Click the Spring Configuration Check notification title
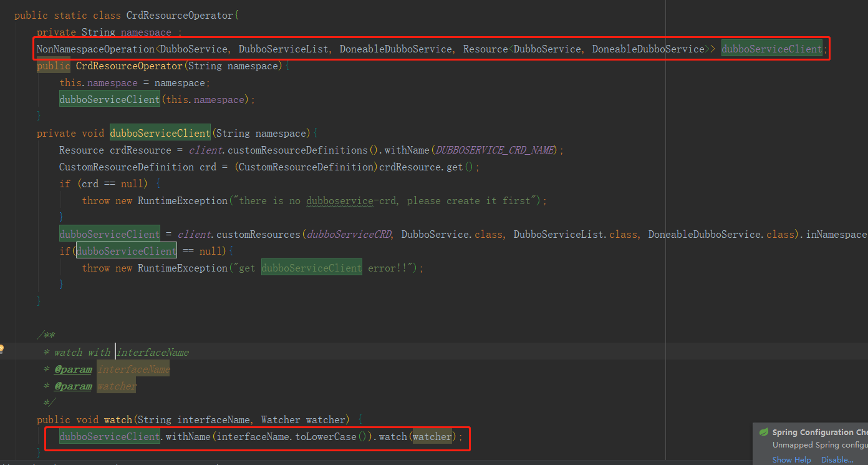 820,432
